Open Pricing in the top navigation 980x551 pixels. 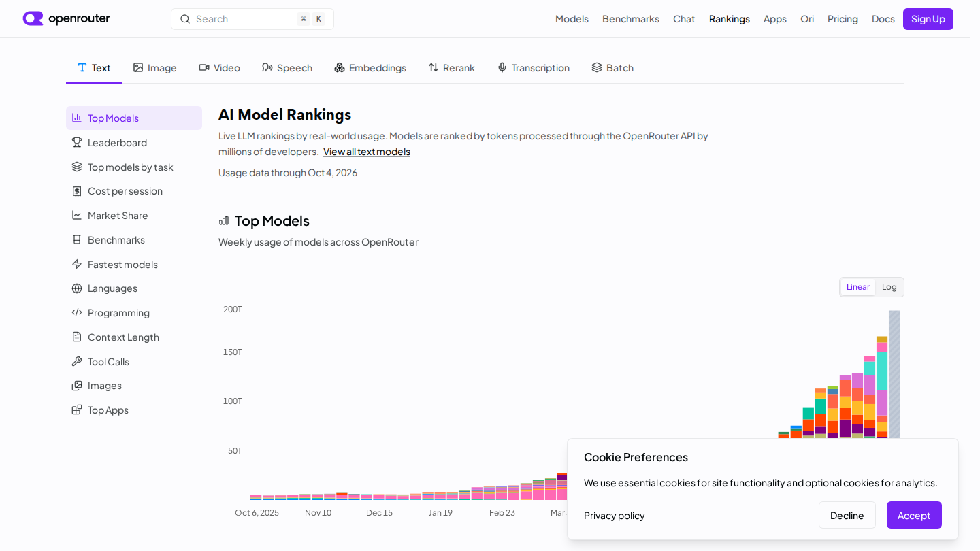(843, 19)
